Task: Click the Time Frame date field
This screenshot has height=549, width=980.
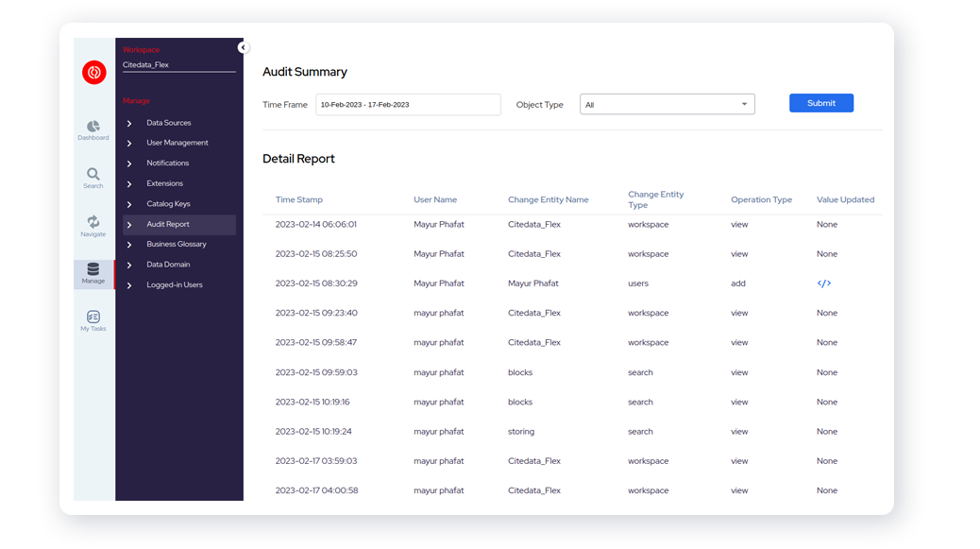Action: click(x=408, y=104)
